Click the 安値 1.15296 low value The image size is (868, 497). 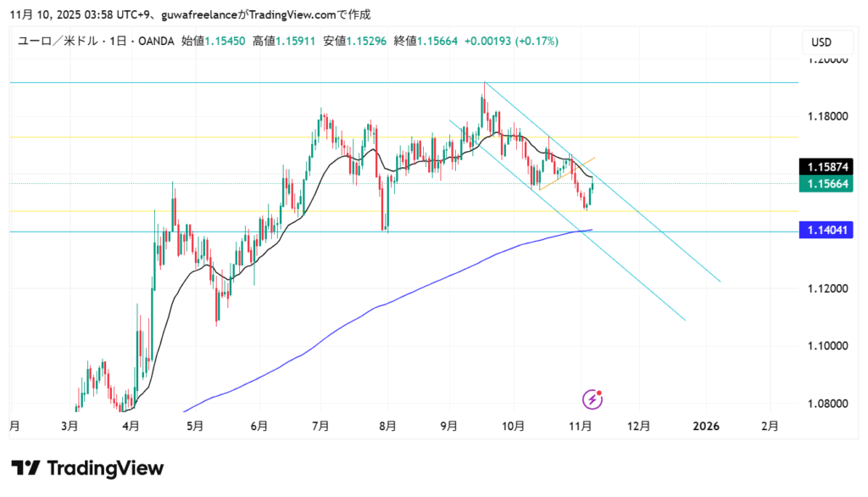click(x=355, y=42)
